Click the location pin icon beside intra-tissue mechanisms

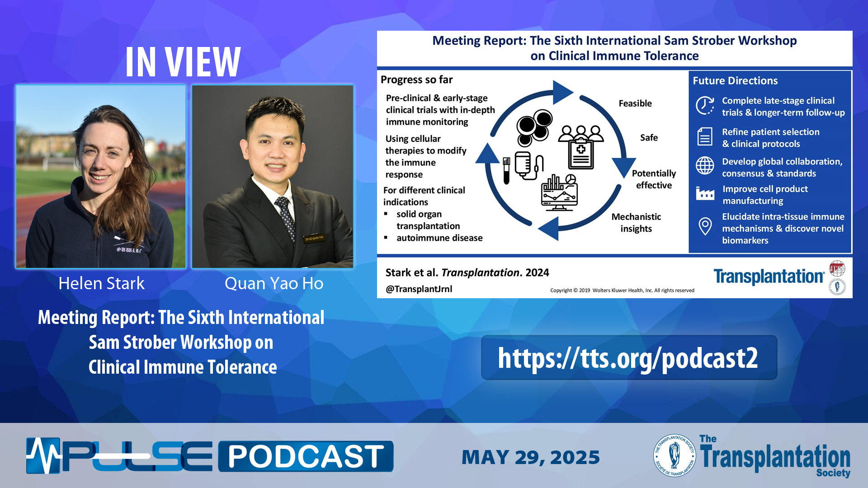pyautogui.click(x=705, y=226)
